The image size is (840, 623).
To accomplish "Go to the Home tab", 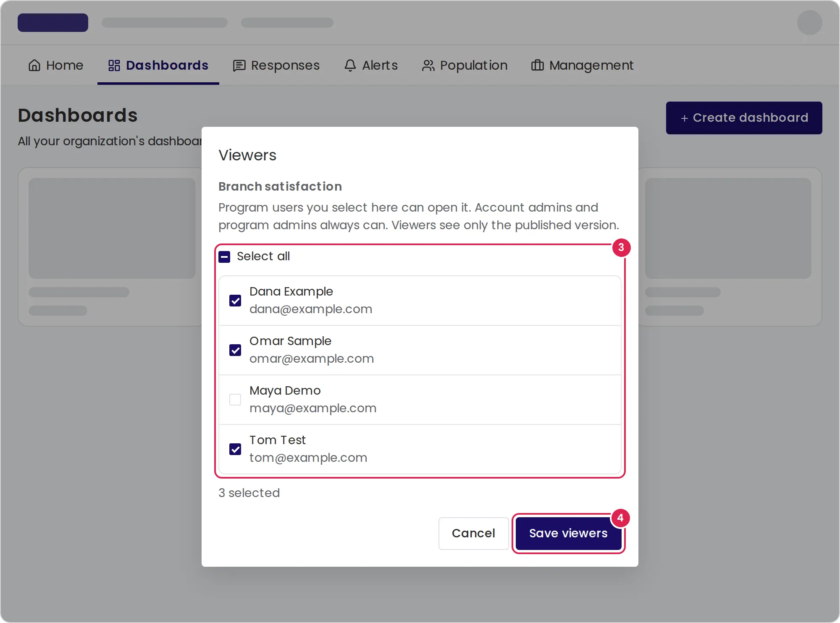I will pyautogui.click(x=56, y=65).
